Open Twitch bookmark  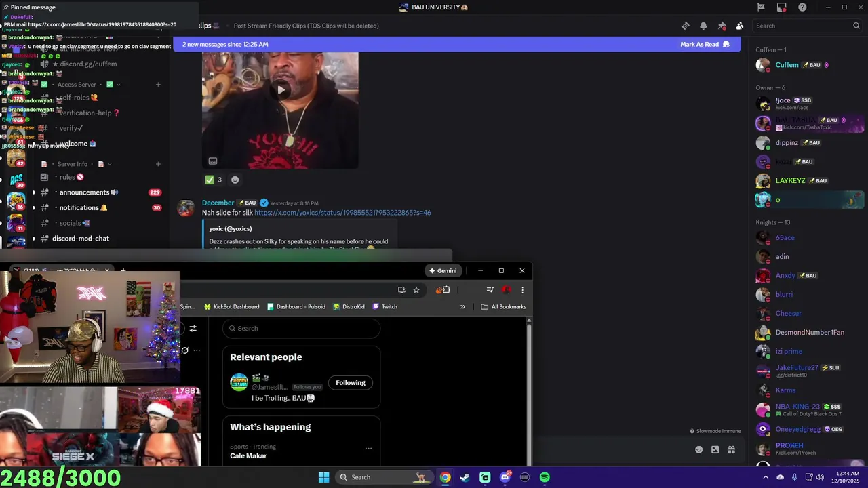click(x=384, y=306)
